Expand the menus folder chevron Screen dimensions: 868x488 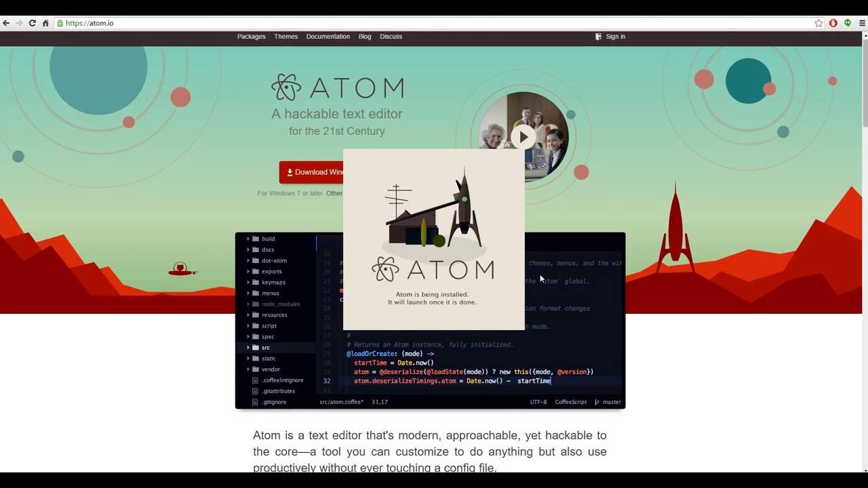pyautogui.click(x=248, y=293)
